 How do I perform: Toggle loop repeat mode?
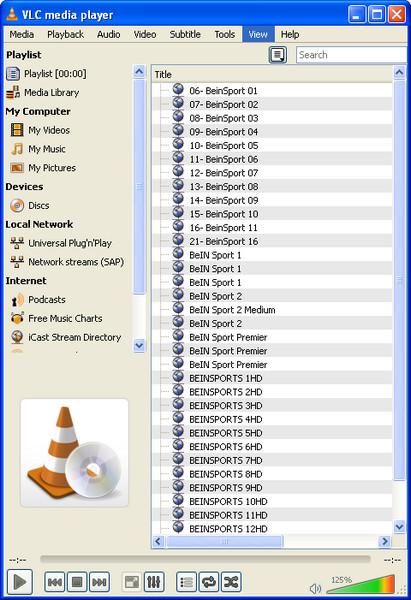pos(209,582)
